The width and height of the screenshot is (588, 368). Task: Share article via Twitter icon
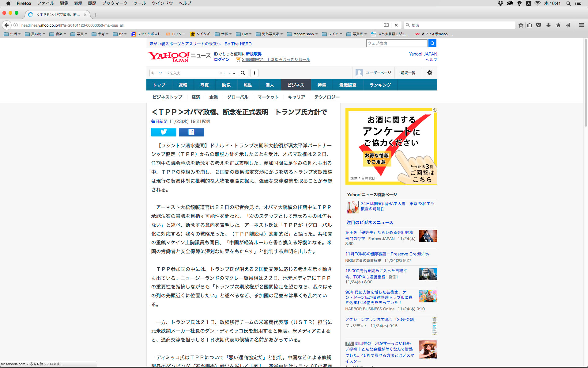[x=164, y=132]
